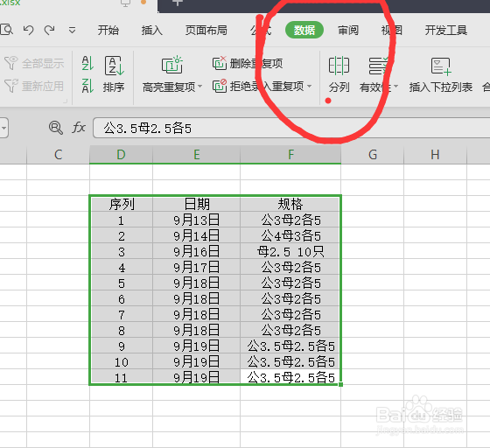Screen dimensions: 490x448
Task: Select the sequence cell with value 6
Action: point(122,298)
